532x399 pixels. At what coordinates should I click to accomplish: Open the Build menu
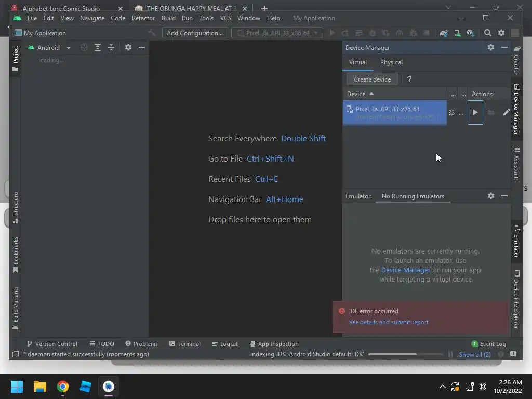tap(168, 18)
